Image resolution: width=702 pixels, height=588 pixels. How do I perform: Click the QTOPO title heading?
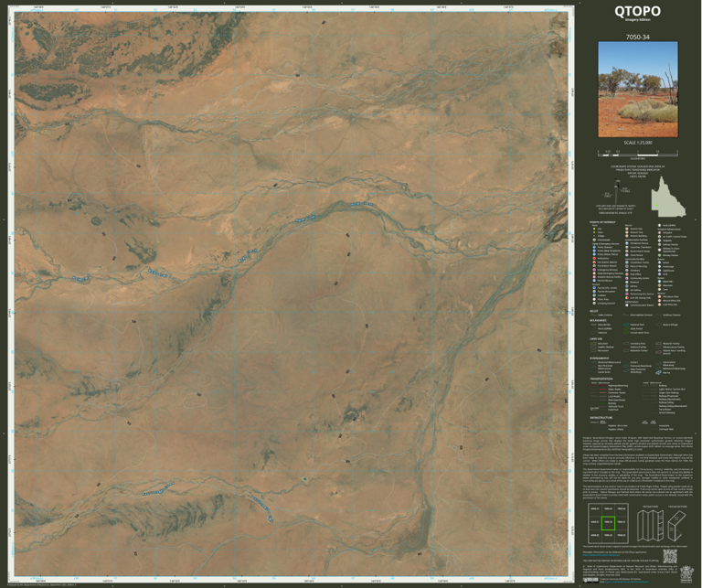[637, 11]
